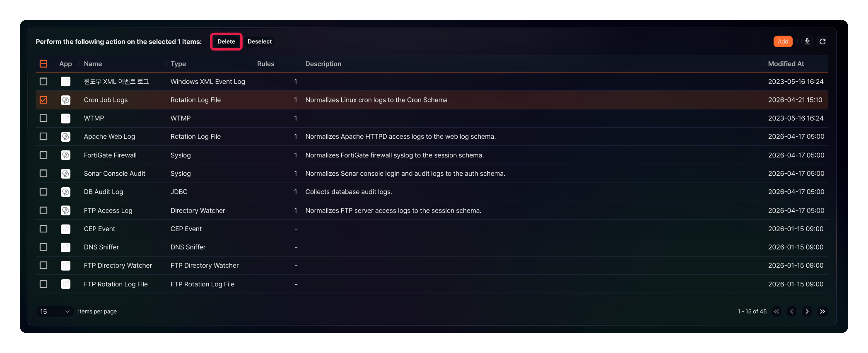Toggle the select-all checkbox in the header
The width and height of the screenshot is (868, 353).
click(43, 63)
